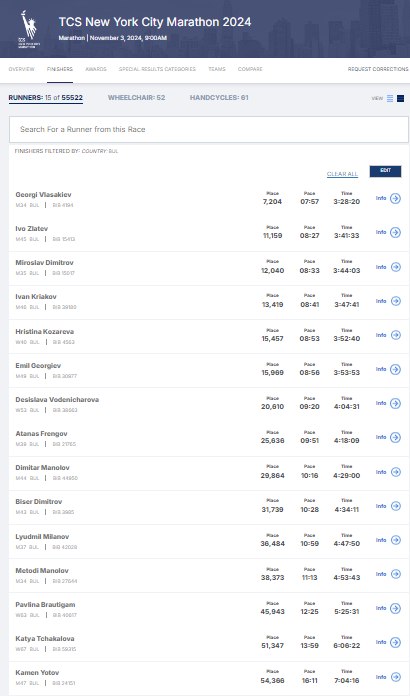This screenshot has width=410, height=696.
Task: Open Special Results Categories tab
Action: point(157,69)
